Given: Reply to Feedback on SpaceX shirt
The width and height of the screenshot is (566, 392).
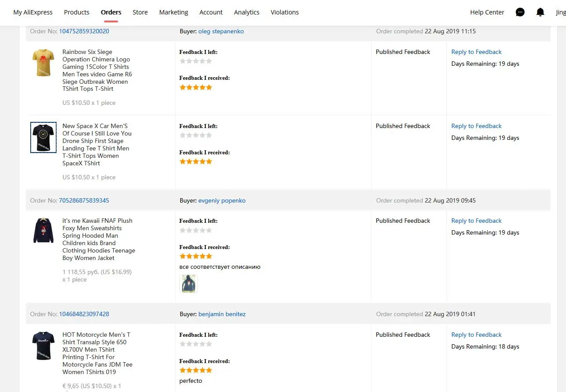Looking at the screenshot, I should (x=476, y=126).
